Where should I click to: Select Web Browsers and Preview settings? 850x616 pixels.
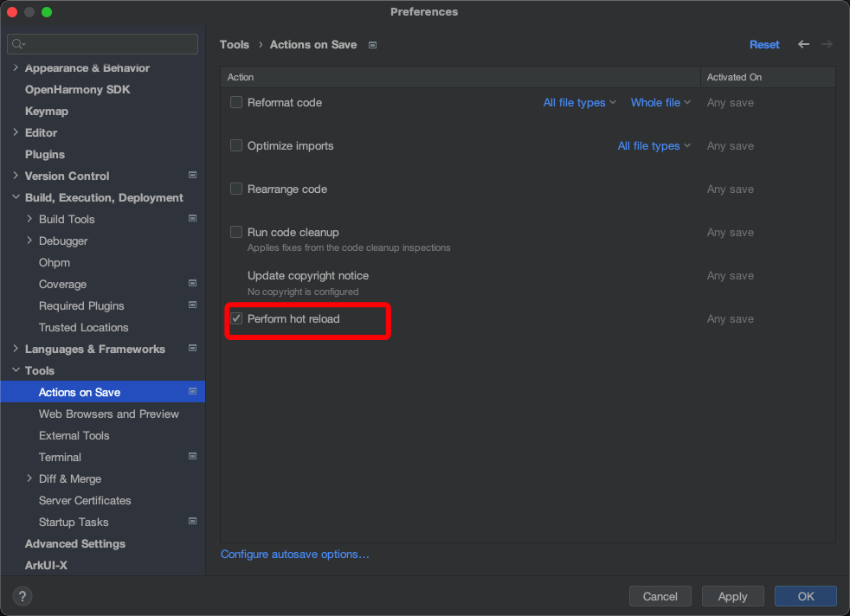[x=108, y=414]
